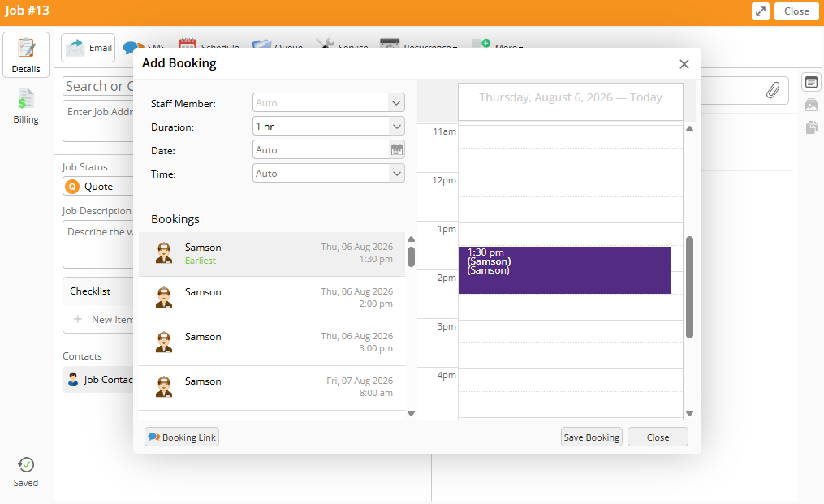Click the Job Description text area
The image size is (824, 504).
pos(98,244)
